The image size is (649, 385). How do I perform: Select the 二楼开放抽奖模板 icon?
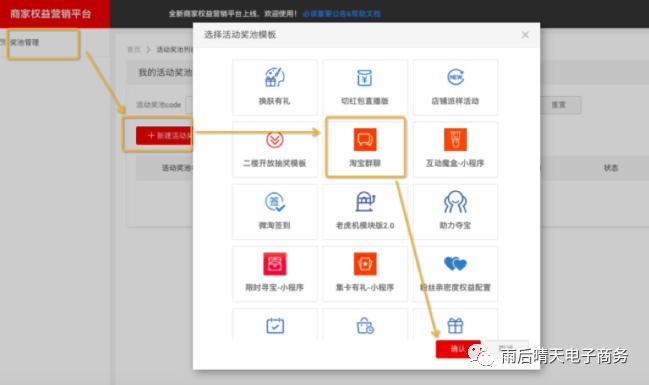pyautogui.click(x=275, y=140)
